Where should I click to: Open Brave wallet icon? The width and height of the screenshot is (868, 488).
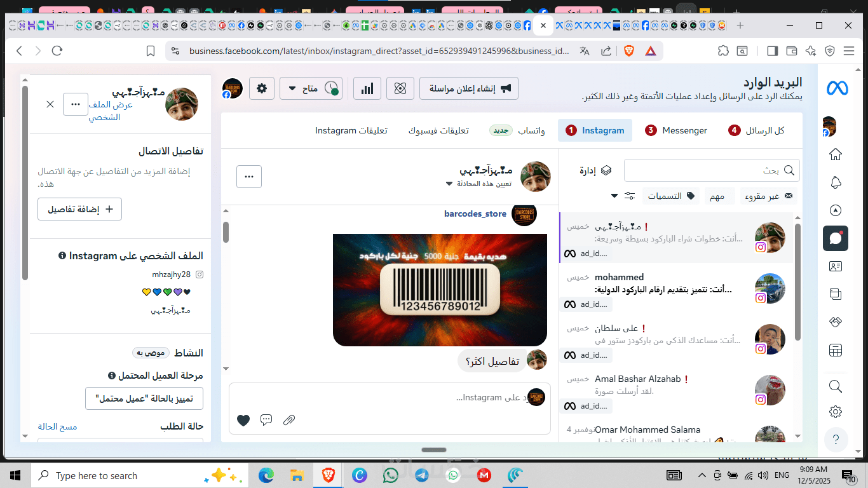click(x=792, y=51)
